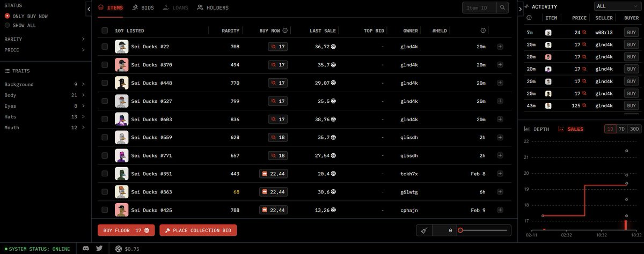This screenshot has height=254, width=644.
Task: Add Sei Ducks #559 with plus icon
Action: [500, 137]
